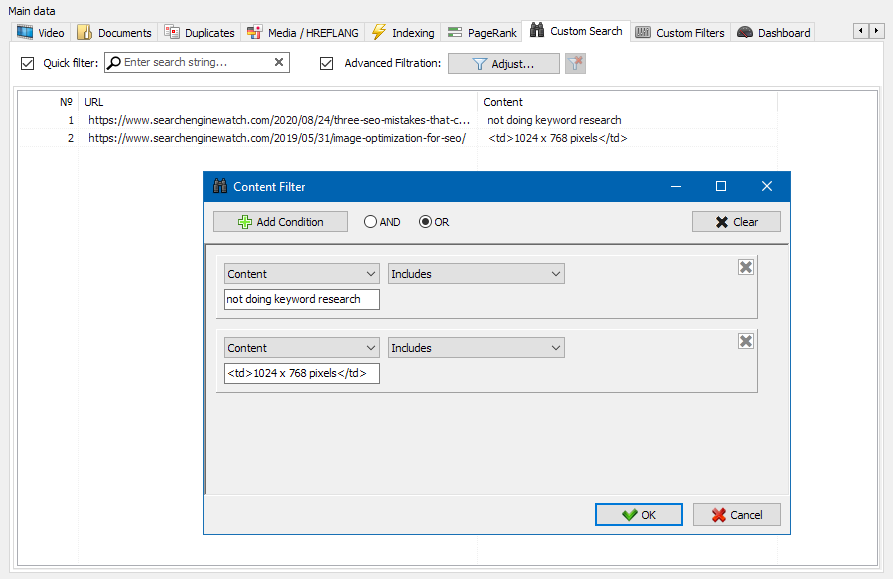
Task: Click the clear filter funnel icon
Action: pyautogui.click(x=575, y=64)
